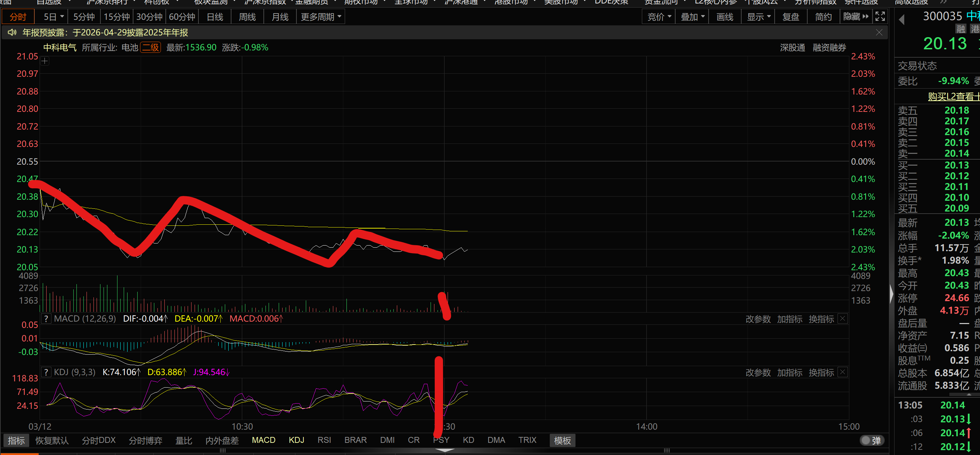The image size is (980, 455).
Task: Toggle the 弹 switch at the bottom right
Action: coord(872,440)
